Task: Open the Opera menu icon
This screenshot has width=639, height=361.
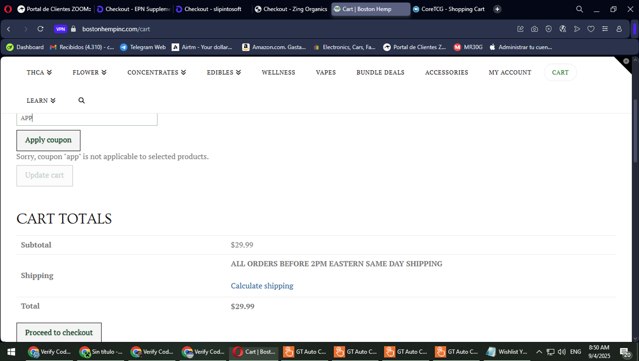Action: 8,9
